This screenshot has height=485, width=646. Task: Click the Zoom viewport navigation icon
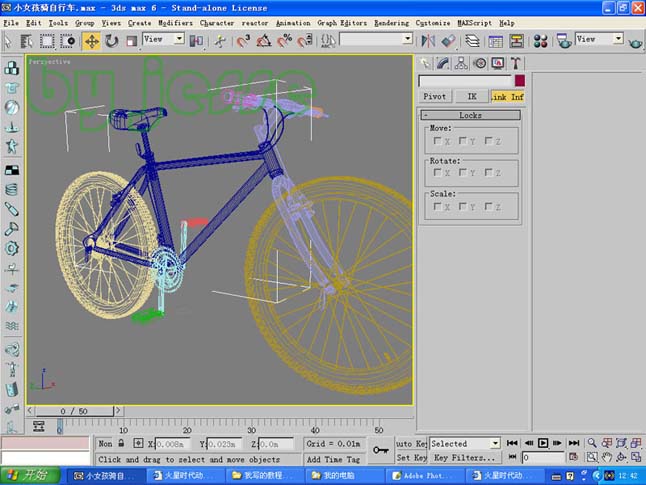592,443
